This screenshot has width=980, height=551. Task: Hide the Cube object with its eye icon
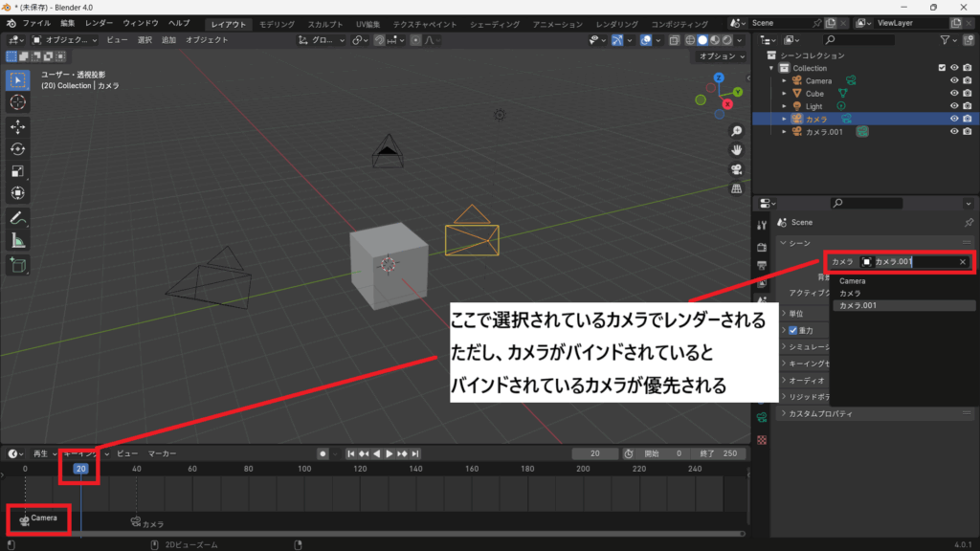(x=953, y=94)
